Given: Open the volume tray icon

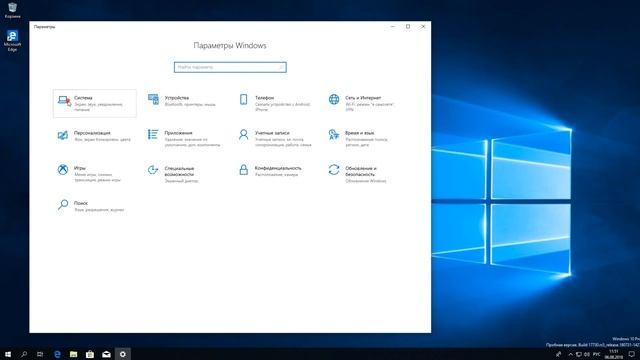Looking at the screenshot, I should 587,354.
